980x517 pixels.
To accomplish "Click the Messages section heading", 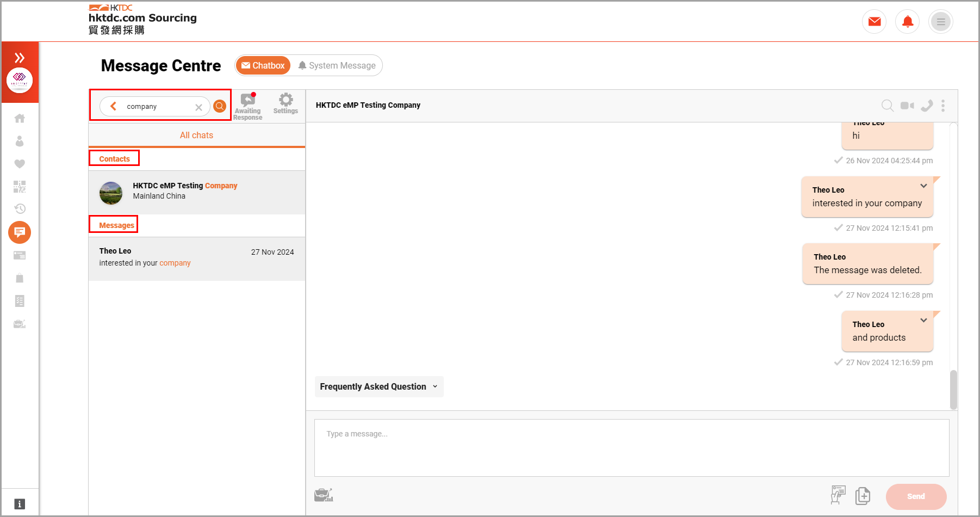I will 116,225.
